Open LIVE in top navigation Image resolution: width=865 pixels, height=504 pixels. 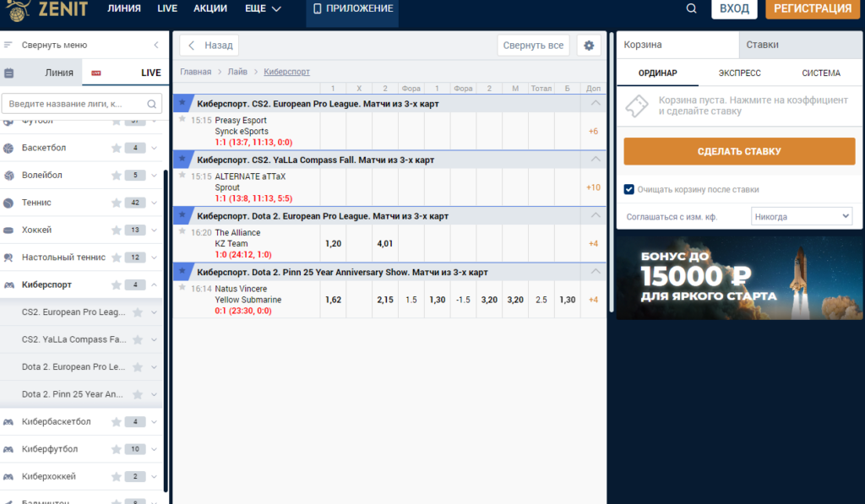[x=167, y=8]
